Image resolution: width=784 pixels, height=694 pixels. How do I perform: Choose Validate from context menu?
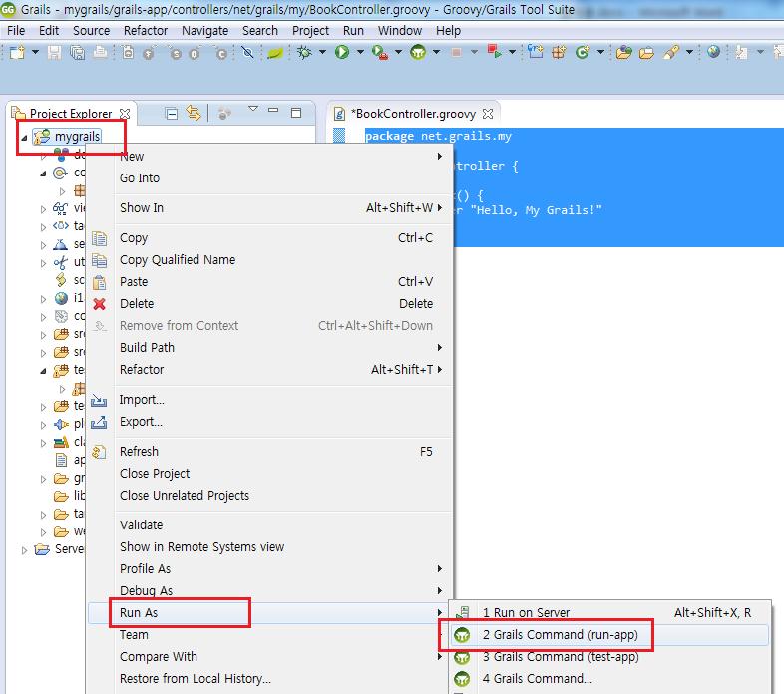[x=270, y=525]
